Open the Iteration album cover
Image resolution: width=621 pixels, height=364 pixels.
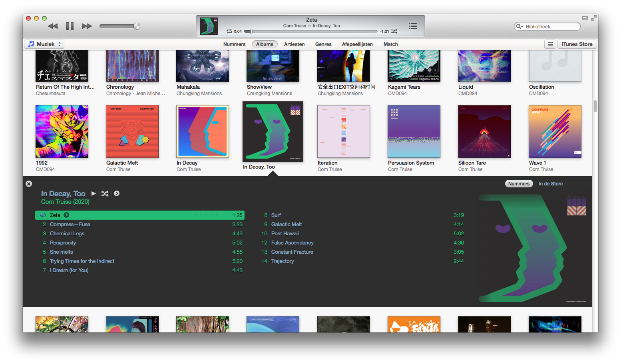point(344,131)
